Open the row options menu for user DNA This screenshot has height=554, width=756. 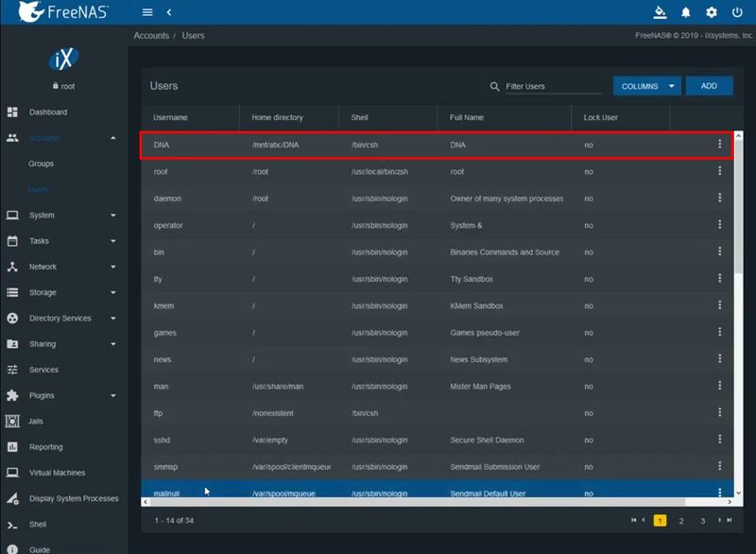point(719,145)
